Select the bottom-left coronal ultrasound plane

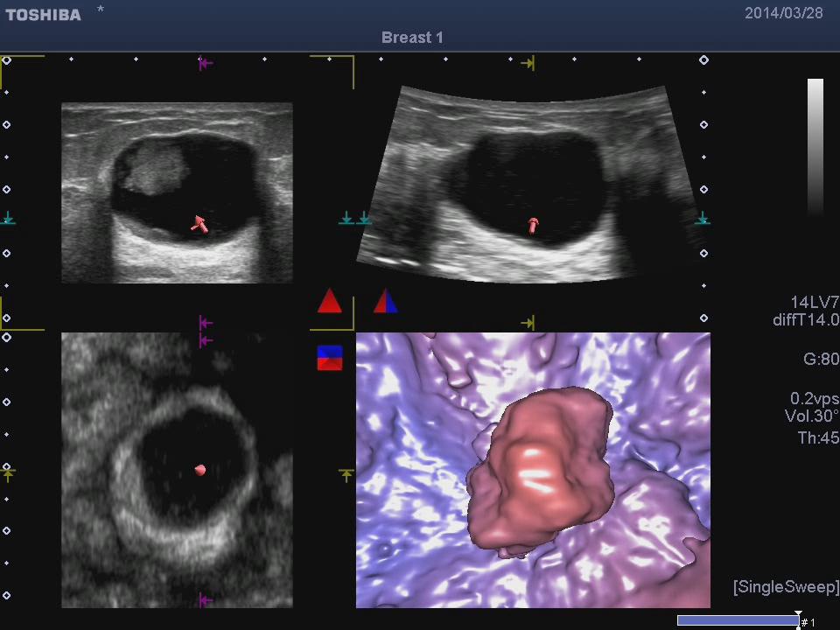(x=177, y=470)
